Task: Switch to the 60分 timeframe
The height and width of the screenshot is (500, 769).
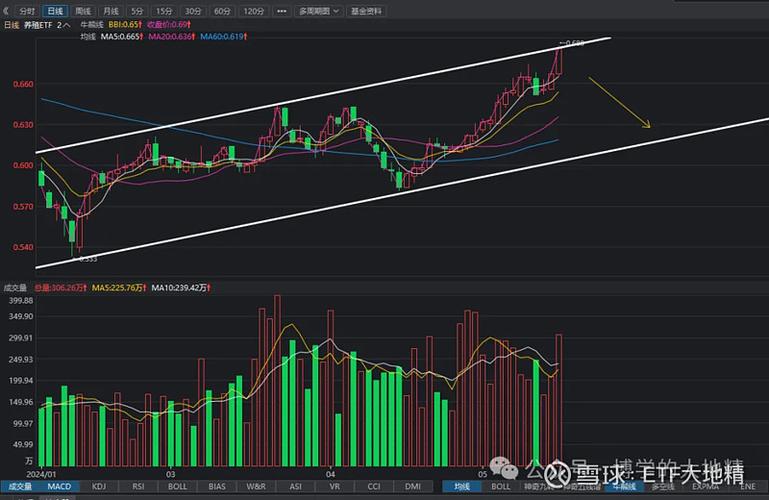Action: point(222,11)
